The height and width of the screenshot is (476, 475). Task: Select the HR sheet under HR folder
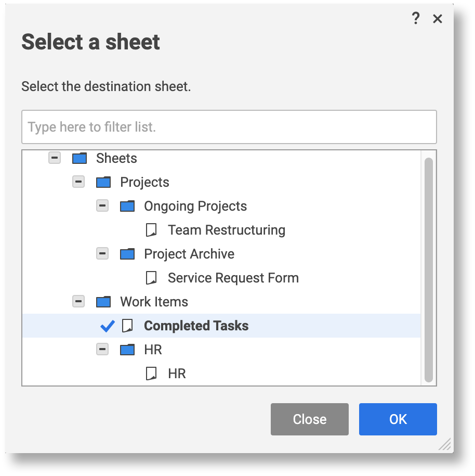coord(177,374)
